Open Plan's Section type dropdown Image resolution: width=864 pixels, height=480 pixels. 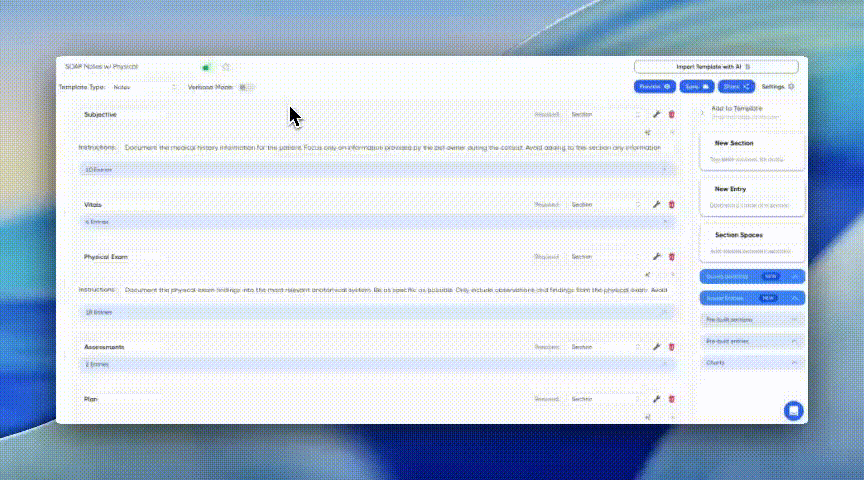point(604,399)
